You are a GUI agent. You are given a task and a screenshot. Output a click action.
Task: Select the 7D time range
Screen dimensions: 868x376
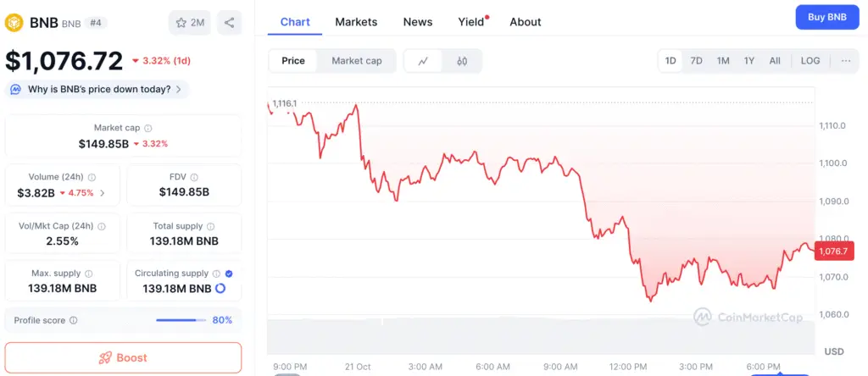[x=696, y=61]
